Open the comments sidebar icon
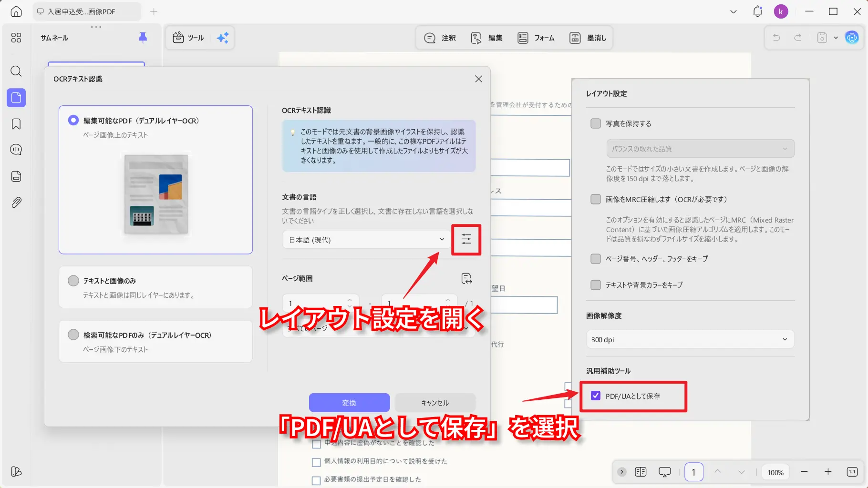This screenshot has height=488, width=868. pos(16,150)
